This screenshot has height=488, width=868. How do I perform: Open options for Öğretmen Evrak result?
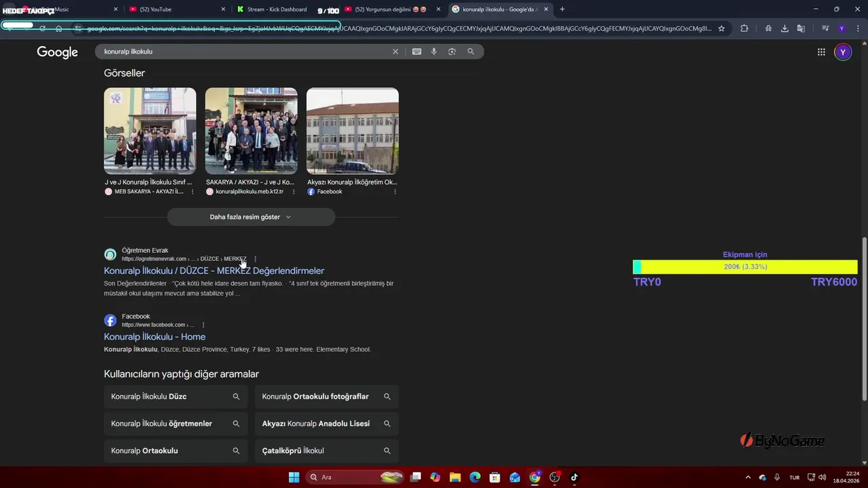point(255,259)
